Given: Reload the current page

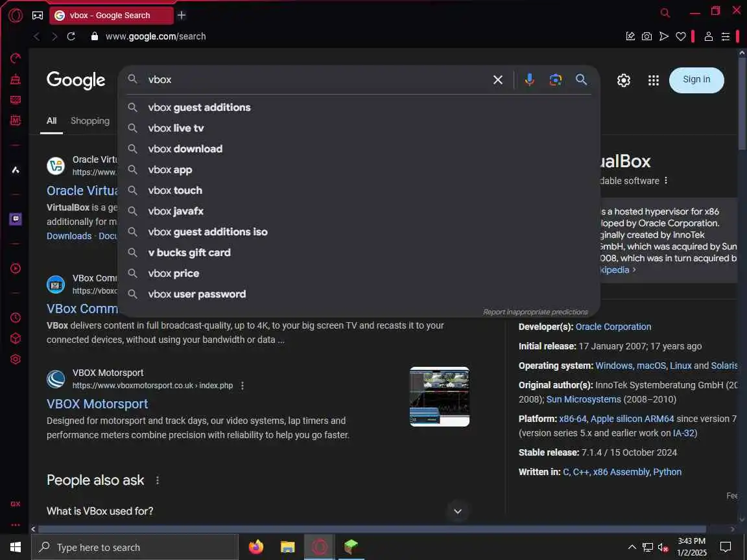Looking at the screenshot, I should [71, 36].
